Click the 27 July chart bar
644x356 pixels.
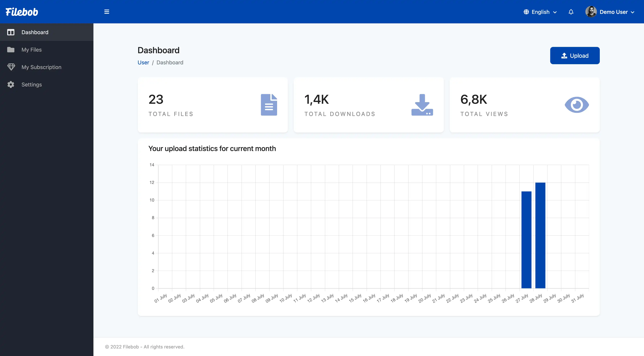(x=526, y=240)
